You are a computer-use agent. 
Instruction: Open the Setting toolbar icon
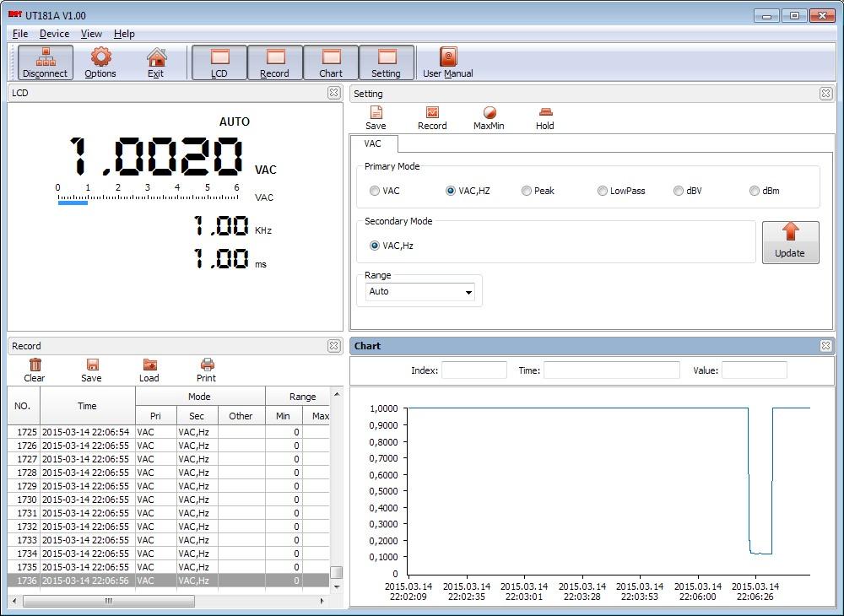[x=387, y=62]
